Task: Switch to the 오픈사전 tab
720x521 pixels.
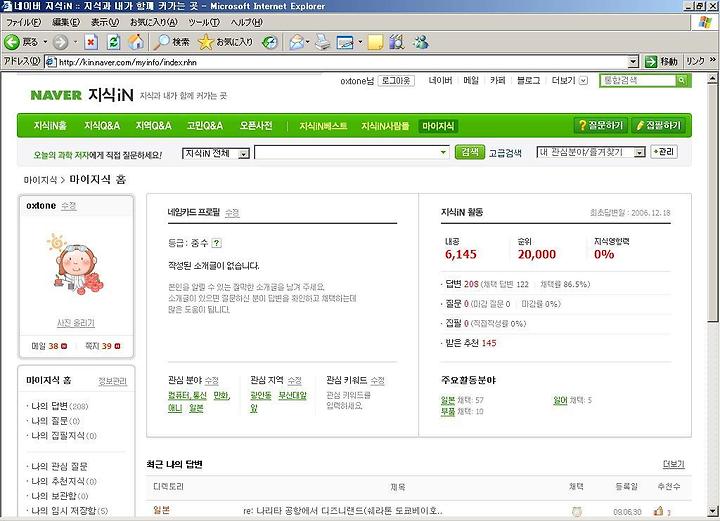Action: [x=256, y=126]
